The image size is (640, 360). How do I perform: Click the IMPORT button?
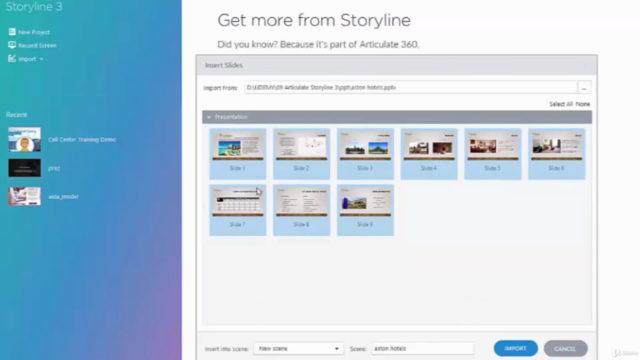pos(516,349)
